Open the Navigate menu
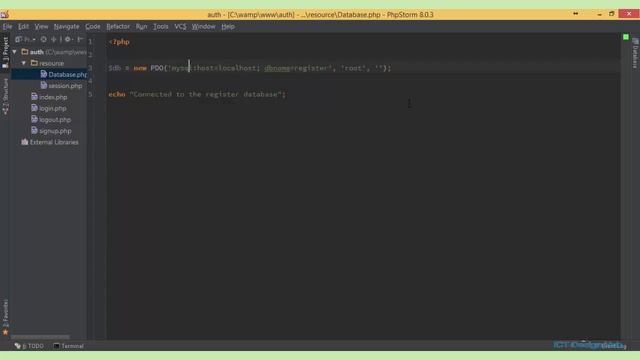Screen dimensions: 640x360 tap(67, 27)
